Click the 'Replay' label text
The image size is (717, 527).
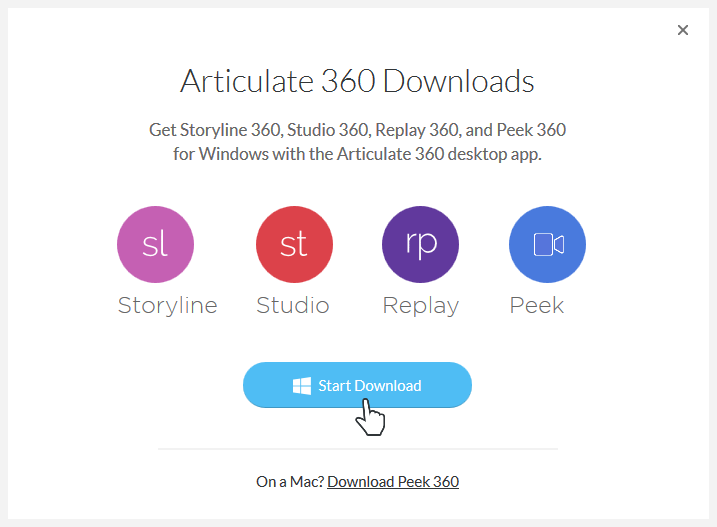click(421, 306)
